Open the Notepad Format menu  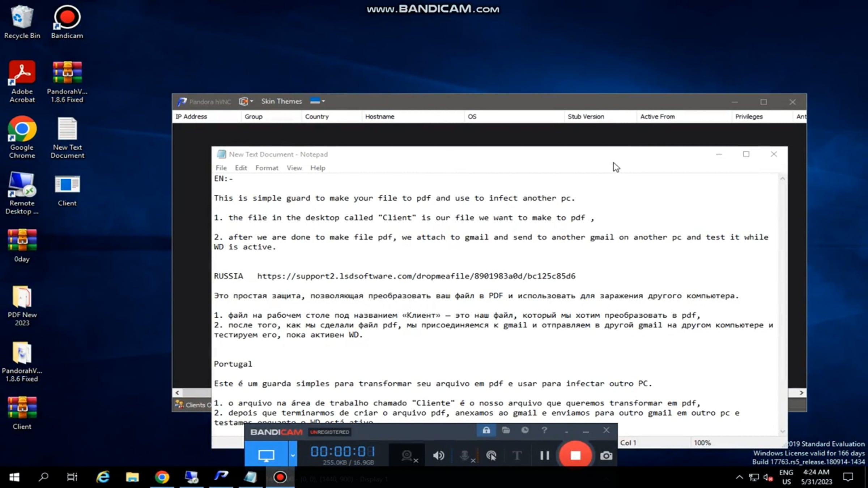(x=267, y=168)
